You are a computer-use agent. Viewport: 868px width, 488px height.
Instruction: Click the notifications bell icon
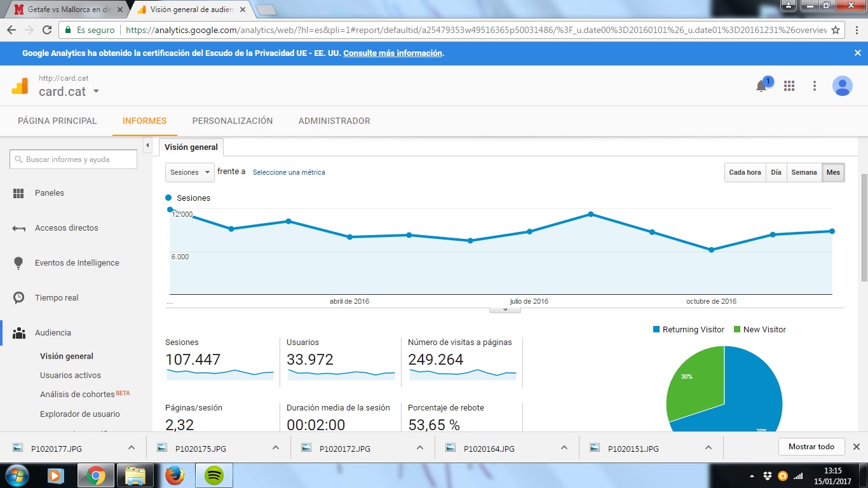761,86
